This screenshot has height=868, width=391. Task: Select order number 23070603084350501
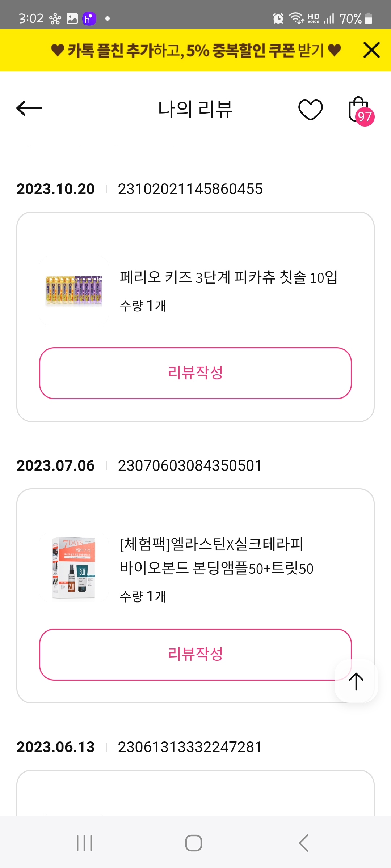point(190,466)
